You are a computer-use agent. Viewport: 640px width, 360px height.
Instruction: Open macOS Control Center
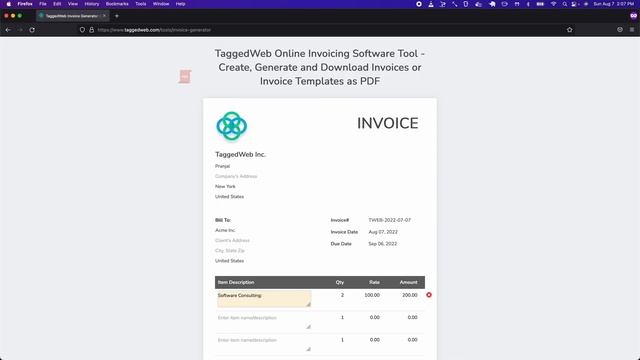575,4
